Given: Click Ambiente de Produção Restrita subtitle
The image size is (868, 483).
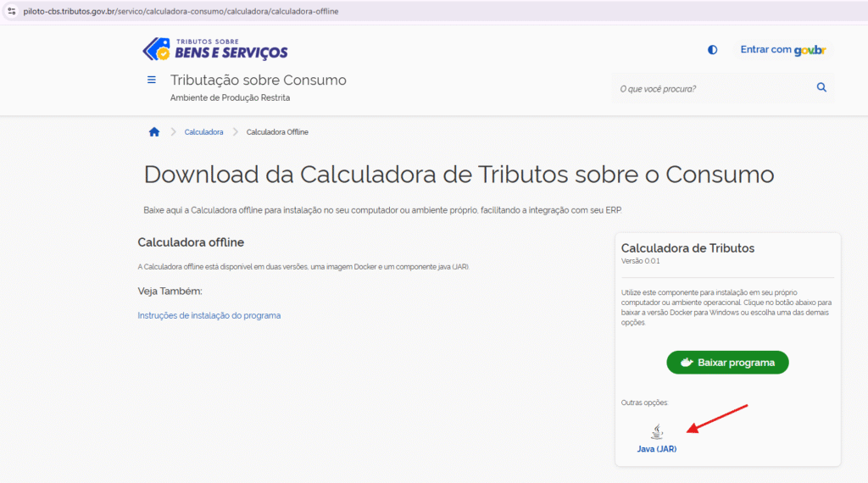Looking at the screenshot, I should tap(231, 98).
